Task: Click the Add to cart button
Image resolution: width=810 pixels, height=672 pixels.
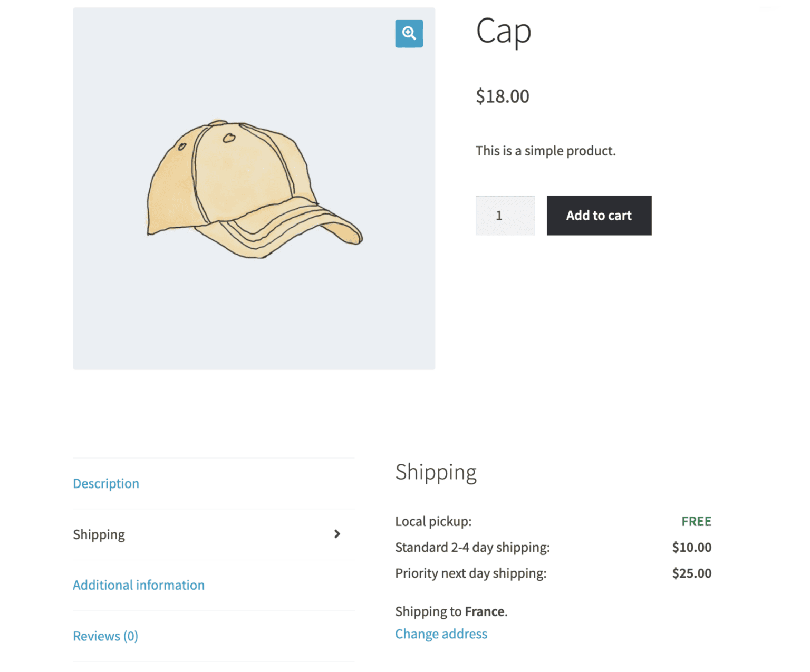Action: [x=599, y=215]
